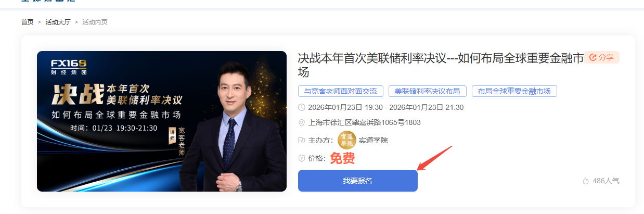Viewport: 644px width, 214px height.
Task: Click the 486人气 popularity count
Action: tap(606, 181)
